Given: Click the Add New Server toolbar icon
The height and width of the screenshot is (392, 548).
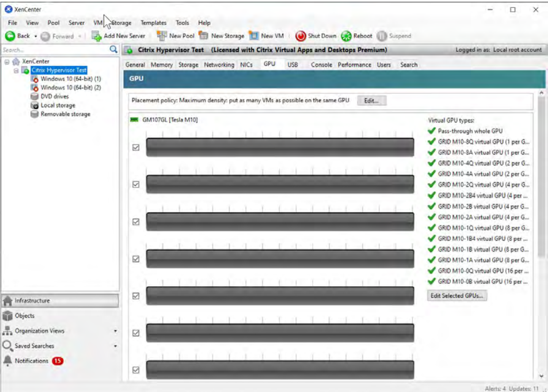Looking at the screenshot, I should click(x=97, y=36).
